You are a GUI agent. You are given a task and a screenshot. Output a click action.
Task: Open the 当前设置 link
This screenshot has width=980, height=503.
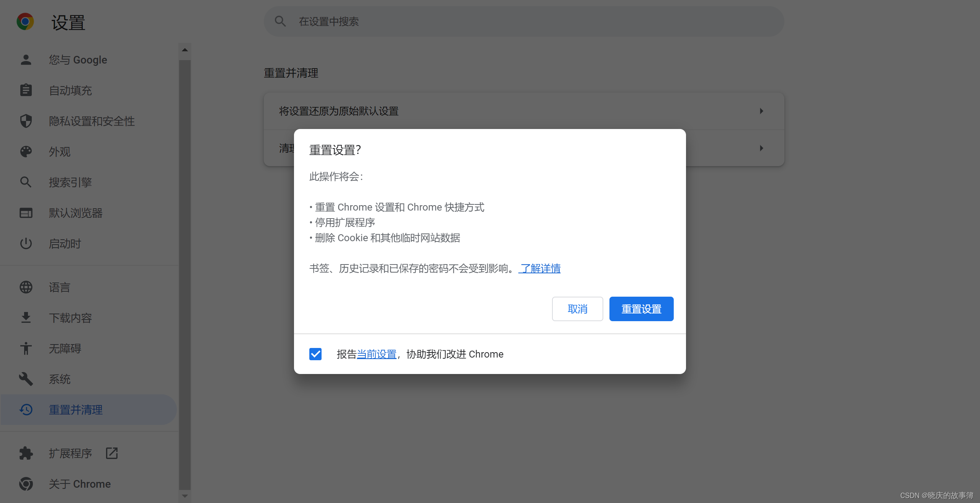pos(376,354)
